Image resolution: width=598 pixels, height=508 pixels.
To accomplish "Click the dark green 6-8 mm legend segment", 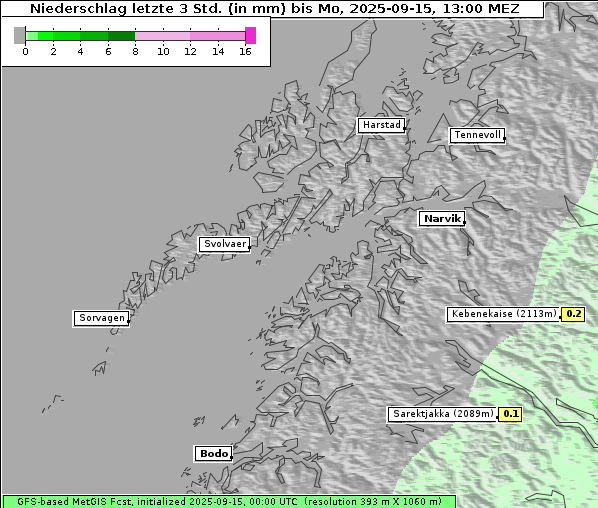I will [x=122, y=36].
